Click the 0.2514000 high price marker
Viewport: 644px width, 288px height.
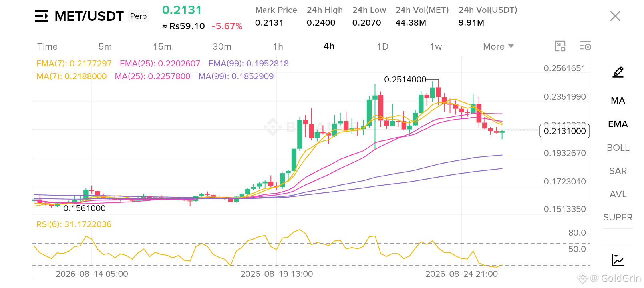(405, 80)
